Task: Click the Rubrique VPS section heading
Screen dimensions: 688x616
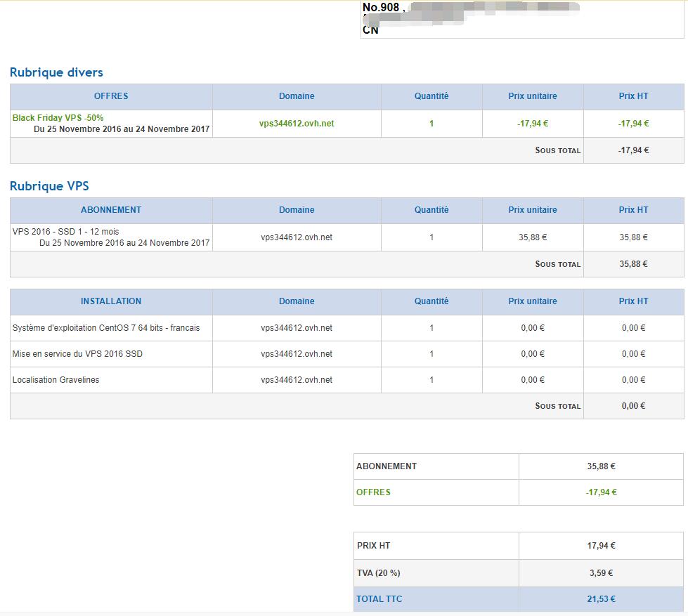Action: point(49,186)
